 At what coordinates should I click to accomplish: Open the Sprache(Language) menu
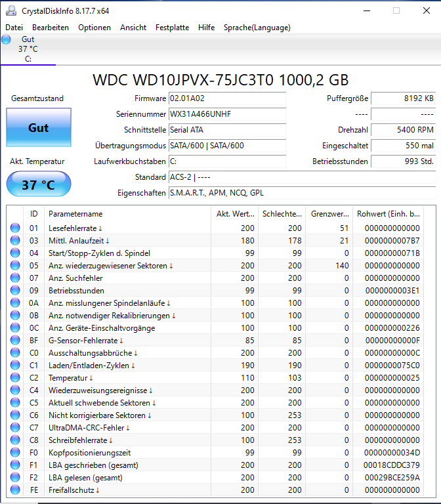(257, 28)
